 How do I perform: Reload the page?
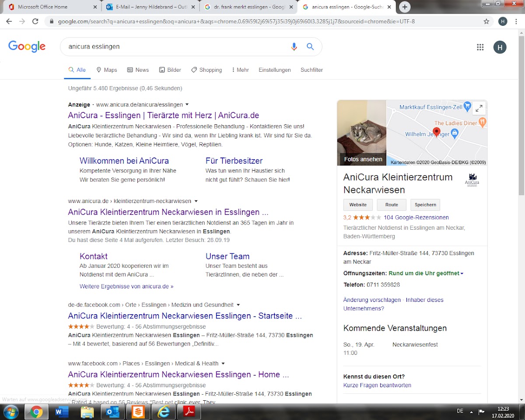point(35,21)
